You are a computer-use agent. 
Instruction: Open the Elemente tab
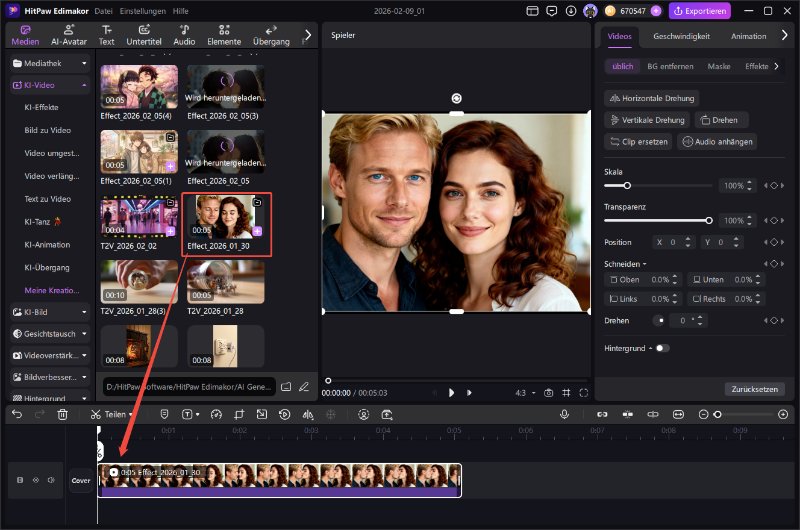pos(224,35)
